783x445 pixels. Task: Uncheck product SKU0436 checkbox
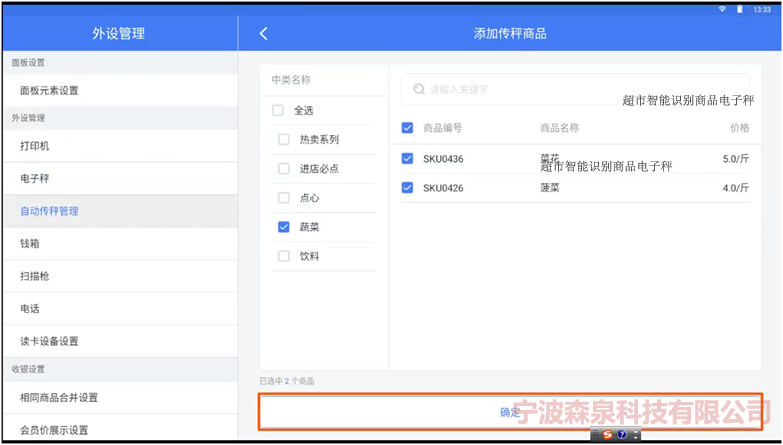pos(407,158)
